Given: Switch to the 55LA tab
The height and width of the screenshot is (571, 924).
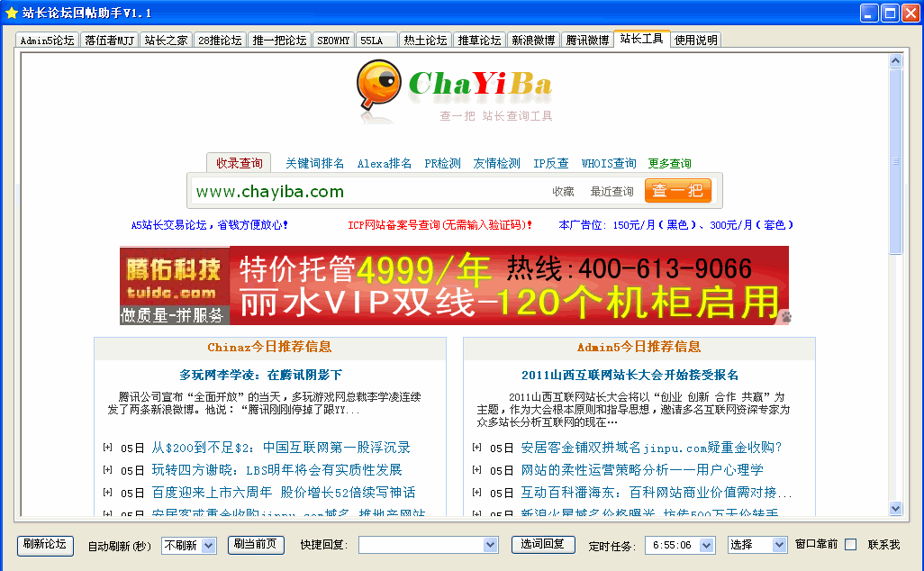Looking at the screenshot, I should [x=376, y=40].
